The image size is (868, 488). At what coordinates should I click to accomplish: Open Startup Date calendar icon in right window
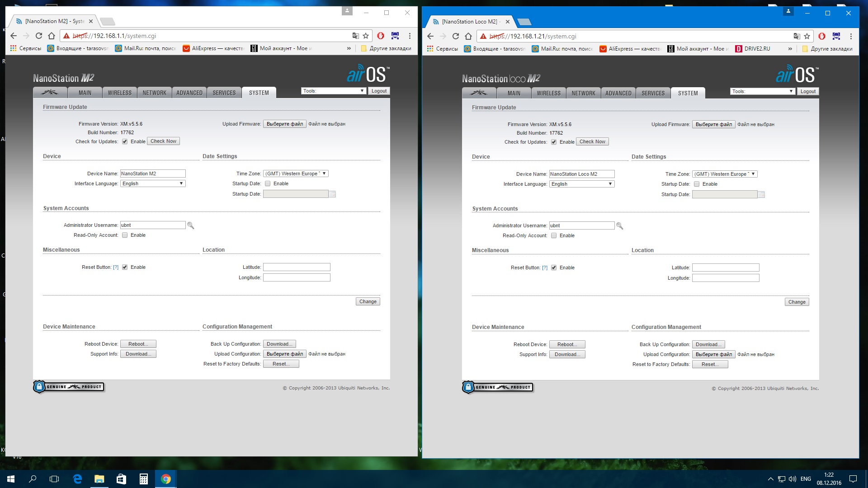pyautogui.click(x=761, y=195)
